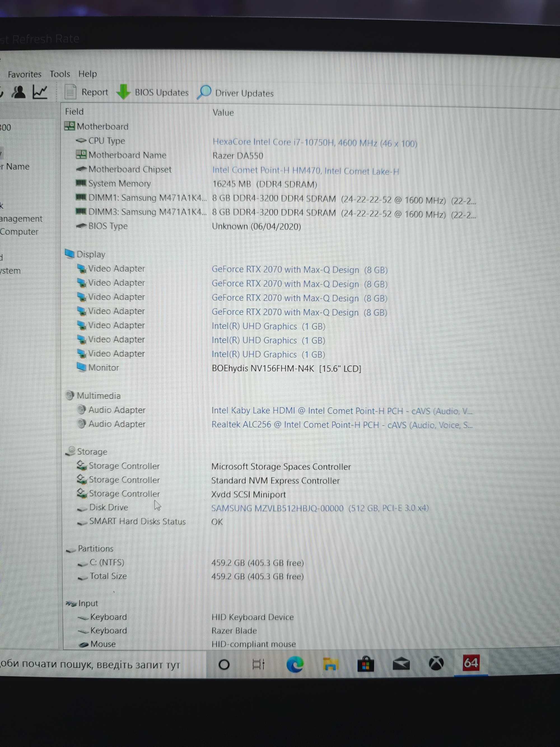Select the Xvdd SCSI Miniport value
The width and height of the screenshot is (560, 747).
[248, 494]
